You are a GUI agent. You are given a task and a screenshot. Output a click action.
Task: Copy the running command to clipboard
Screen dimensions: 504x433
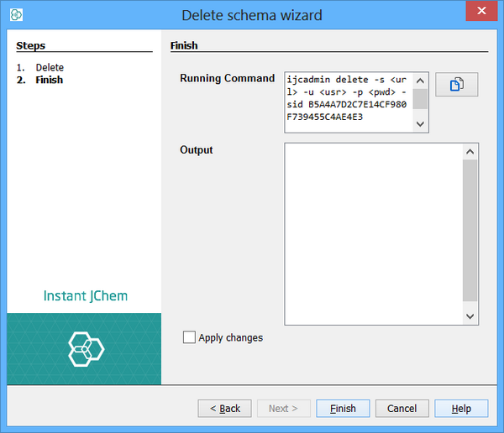(456, 85)
